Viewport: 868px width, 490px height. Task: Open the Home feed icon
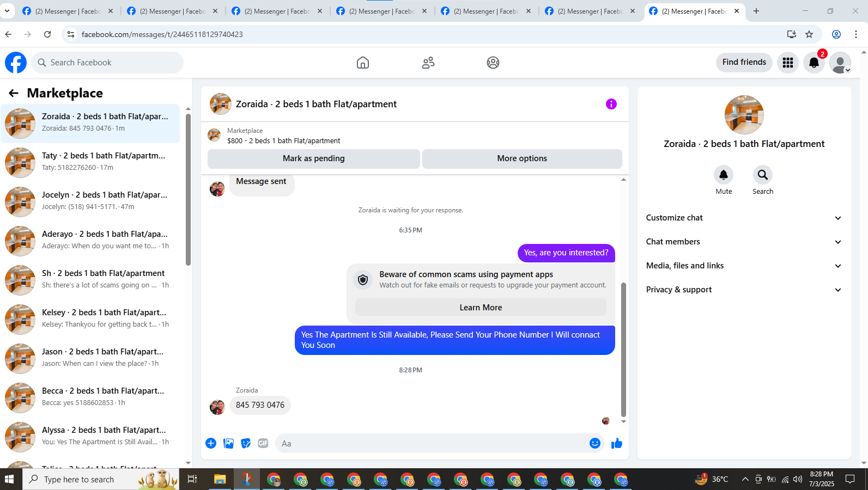pos(363,63)
